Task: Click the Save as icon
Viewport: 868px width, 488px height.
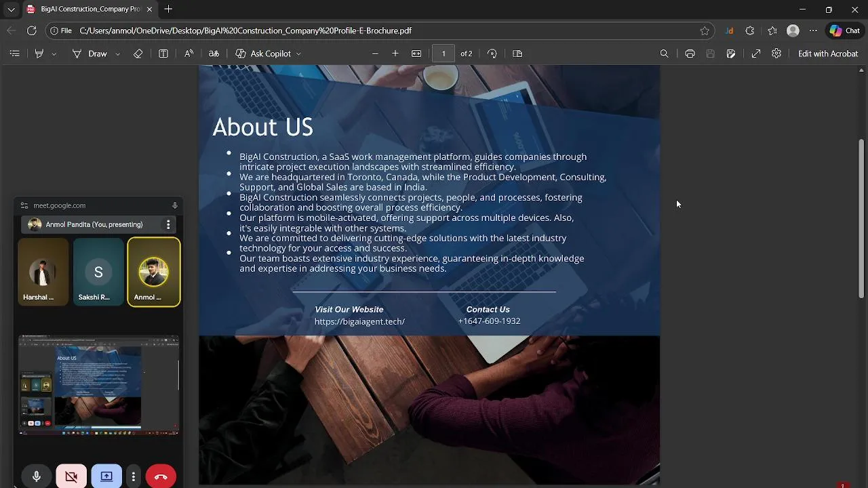Action: coord(731,54)
